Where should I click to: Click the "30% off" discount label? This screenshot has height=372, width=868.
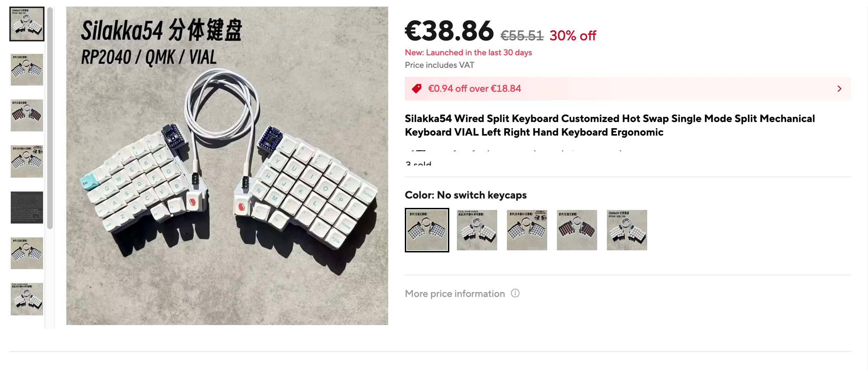point(573,35)
